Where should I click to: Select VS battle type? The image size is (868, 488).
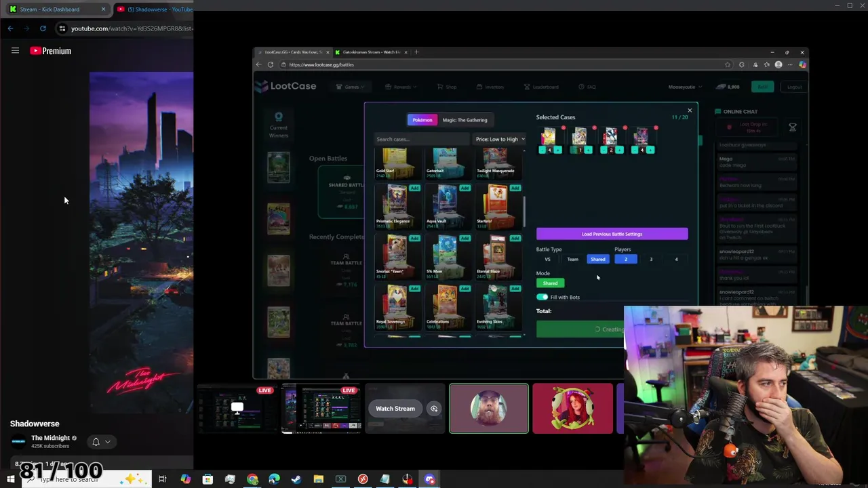tap(547, 259)
